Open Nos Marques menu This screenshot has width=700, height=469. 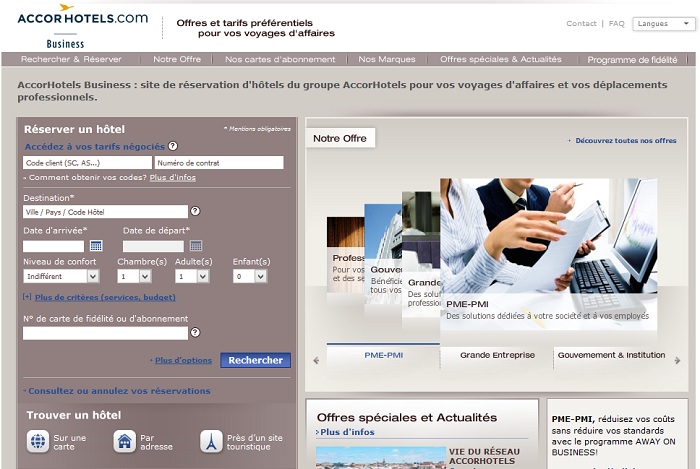[x=387, y=59]
